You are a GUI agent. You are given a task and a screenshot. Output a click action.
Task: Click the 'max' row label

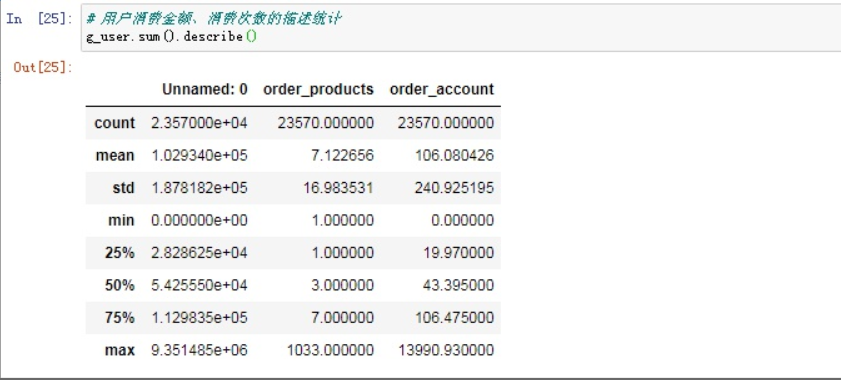[x=120, y=350]
